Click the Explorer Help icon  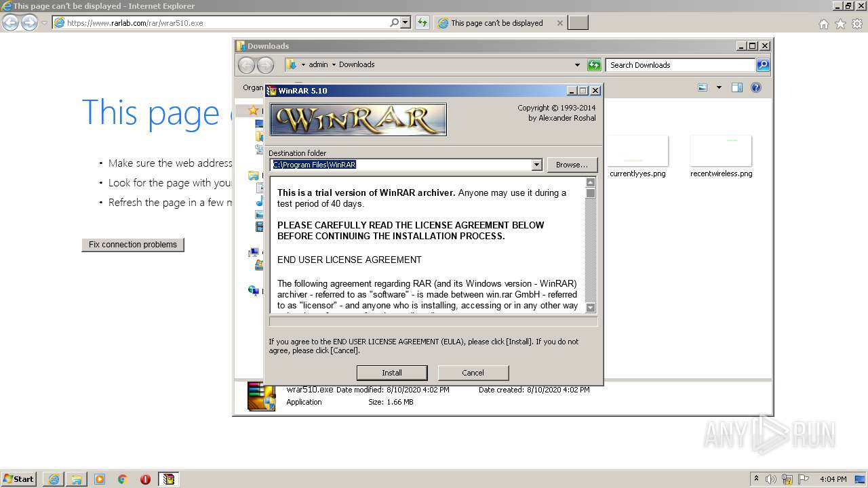pyautogui.click(x=756, y=87)
